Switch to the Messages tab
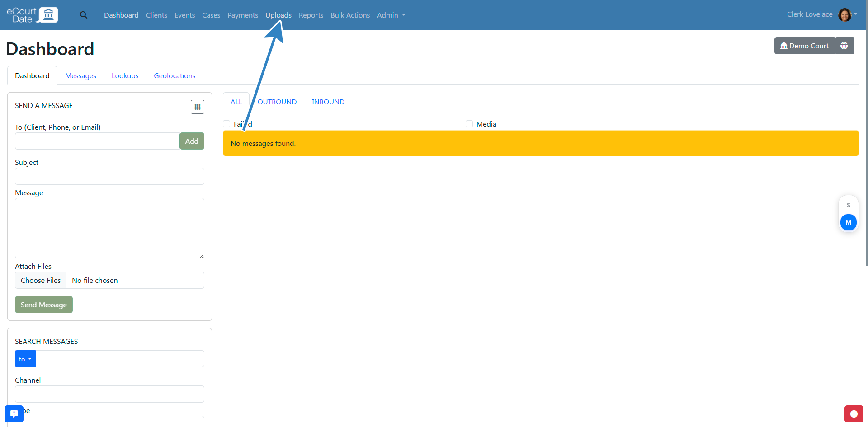 click(80, 75)
